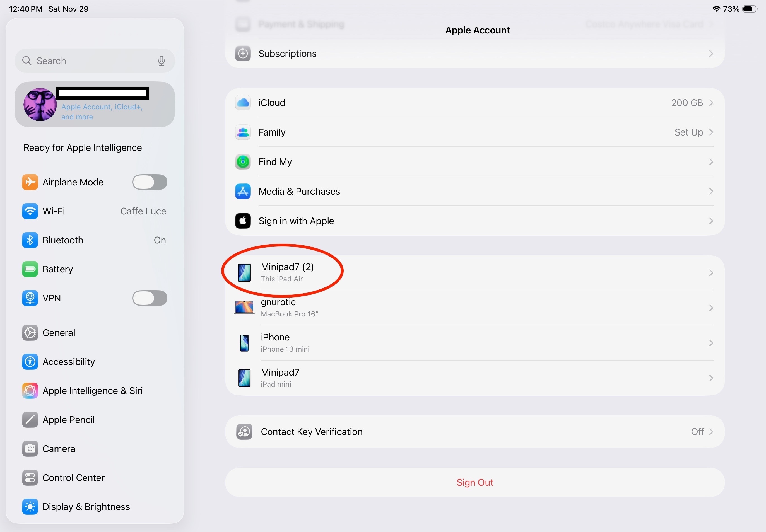This screenshot has height=532, width=766.
Task: Tap the red Sign Out button
Action: [474, 482]
